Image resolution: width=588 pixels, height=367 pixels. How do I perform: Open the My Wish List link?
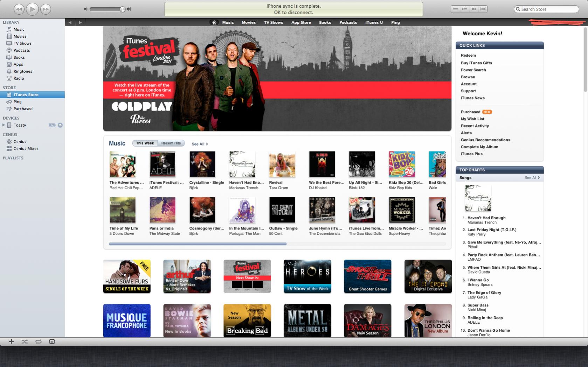[472, 119]
